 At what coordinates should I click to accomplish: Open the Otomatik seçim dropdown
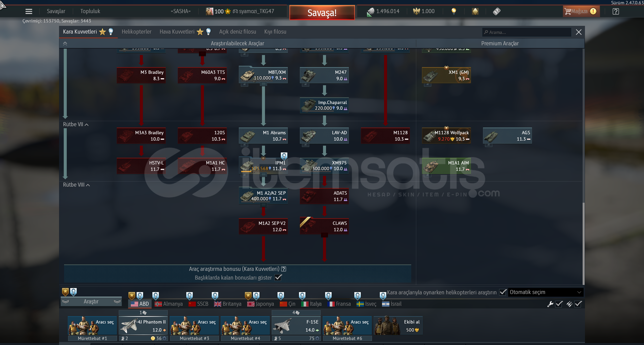[x=546, y=292]
